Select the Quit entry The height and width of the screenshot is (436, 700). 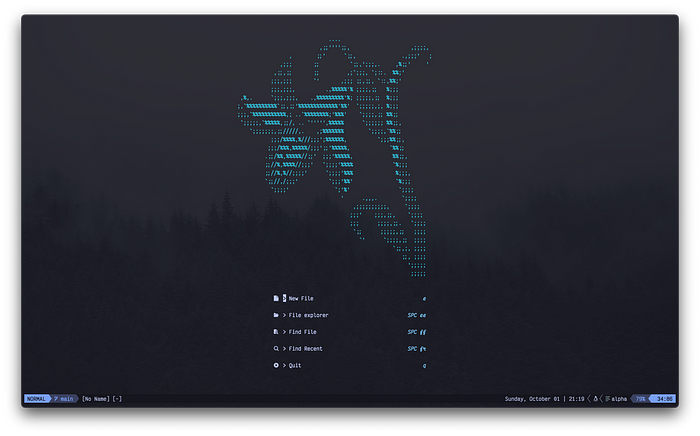pos(350,365)
